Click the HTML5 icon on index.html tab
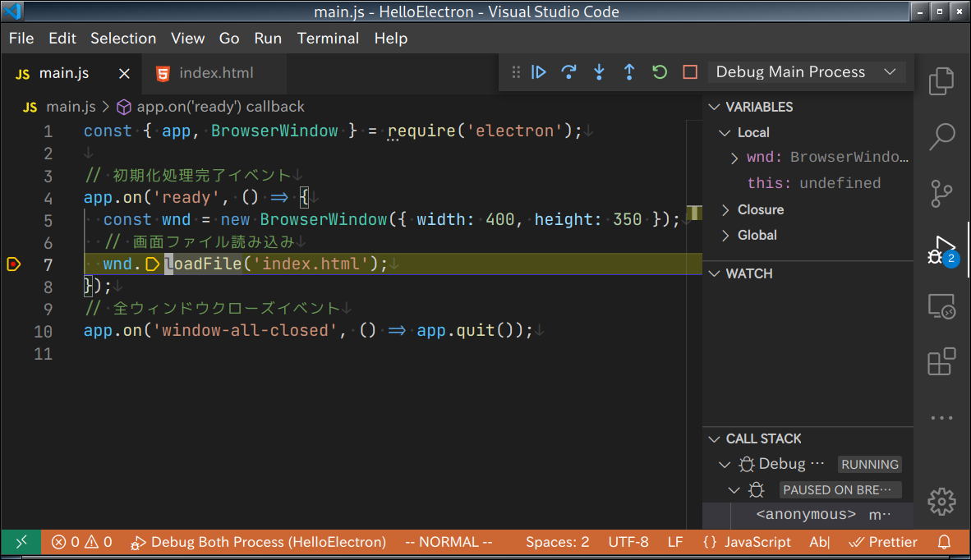This screenshot has height=560, width=971. coord(163,74)
